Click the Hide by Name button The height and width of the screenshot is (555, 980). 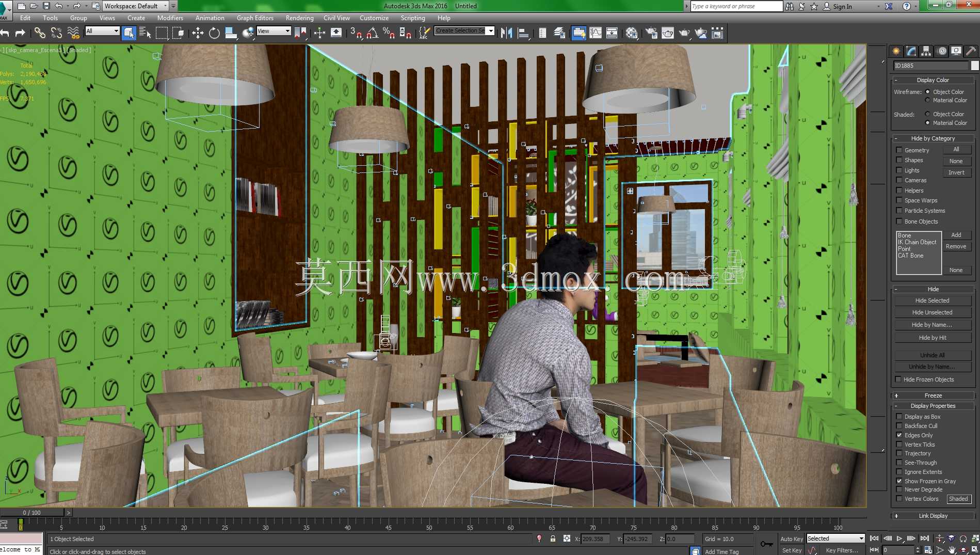932,325
